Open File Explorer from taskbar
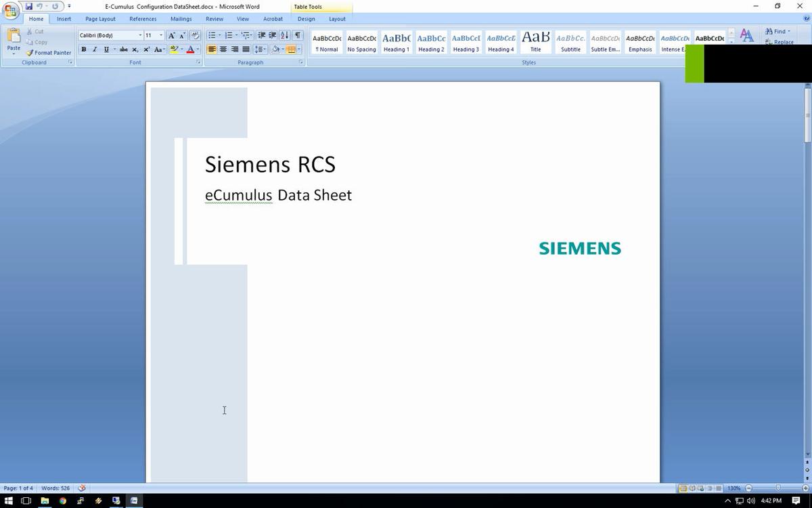Viewport: 812px width, 508px height. [x=45, y=501]
